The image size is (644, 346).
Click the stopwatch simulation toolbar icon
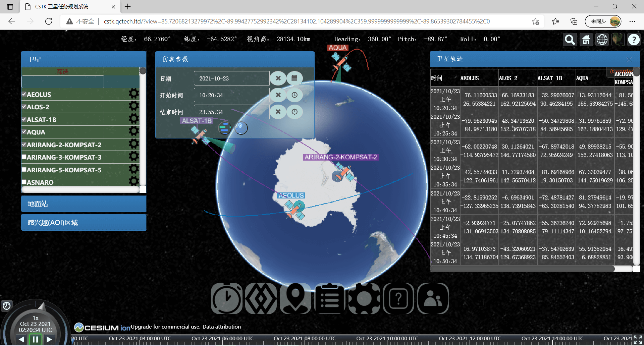[227, 298]
